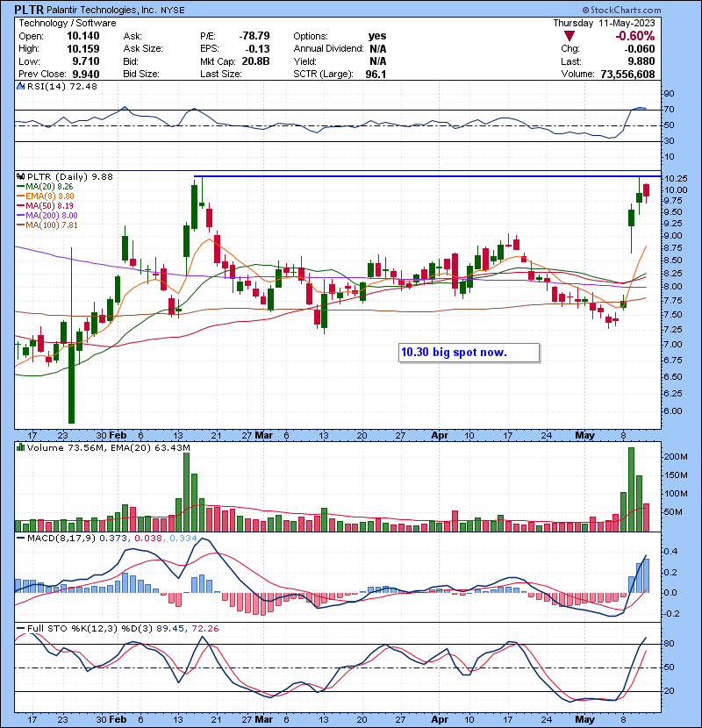Click the Last price 9.880
702x728 pixels.
click(641, 61)
